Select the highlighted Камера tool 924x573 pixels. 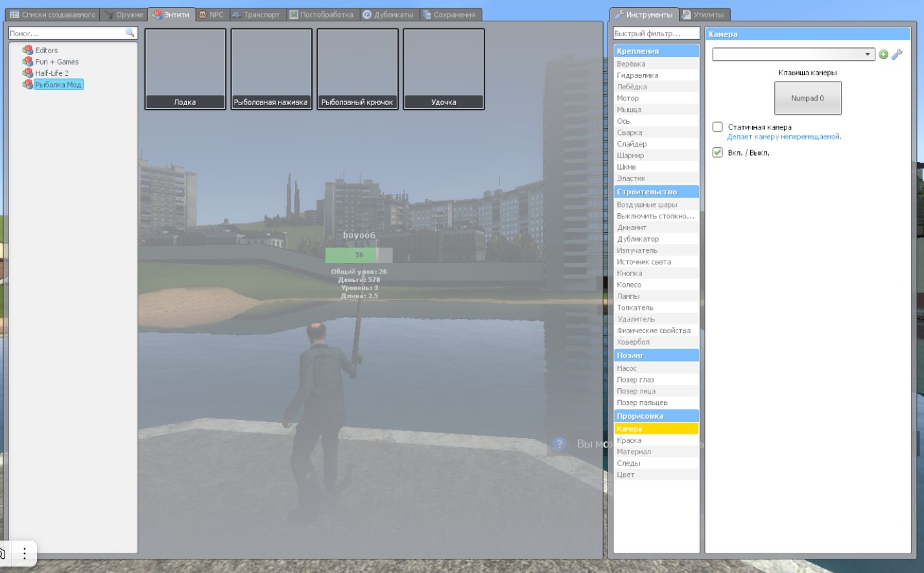click(656, 428)
